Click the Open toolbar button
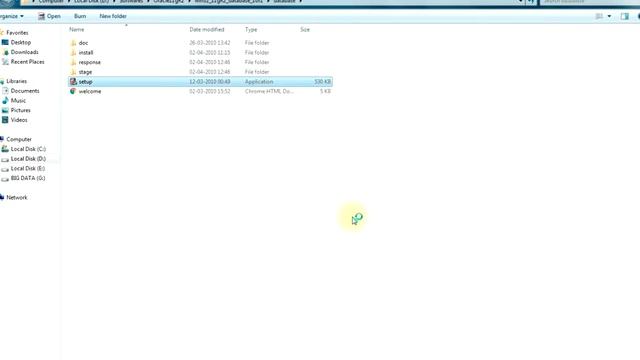Screen dimensions: 640x360 [49, 16]
